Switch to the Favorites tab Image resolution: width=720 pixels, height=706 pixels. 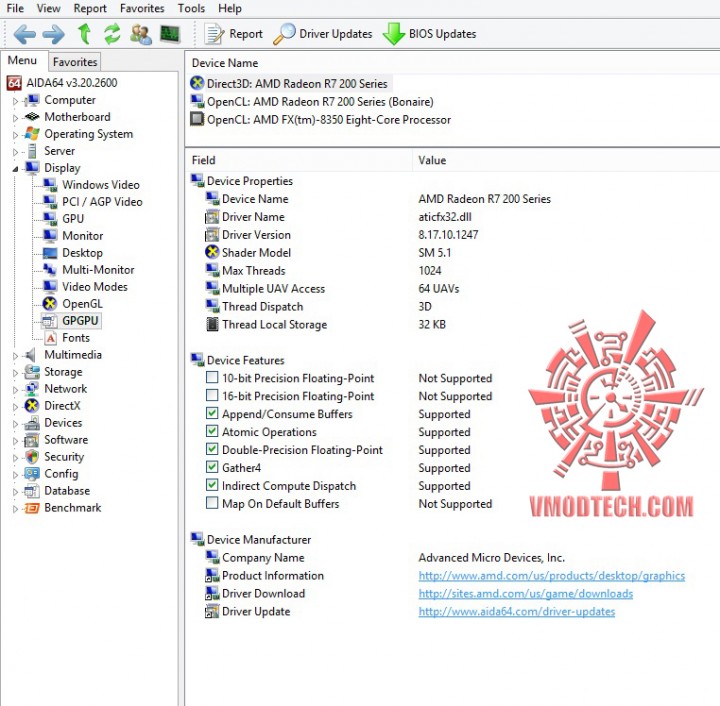coord(75,62)
